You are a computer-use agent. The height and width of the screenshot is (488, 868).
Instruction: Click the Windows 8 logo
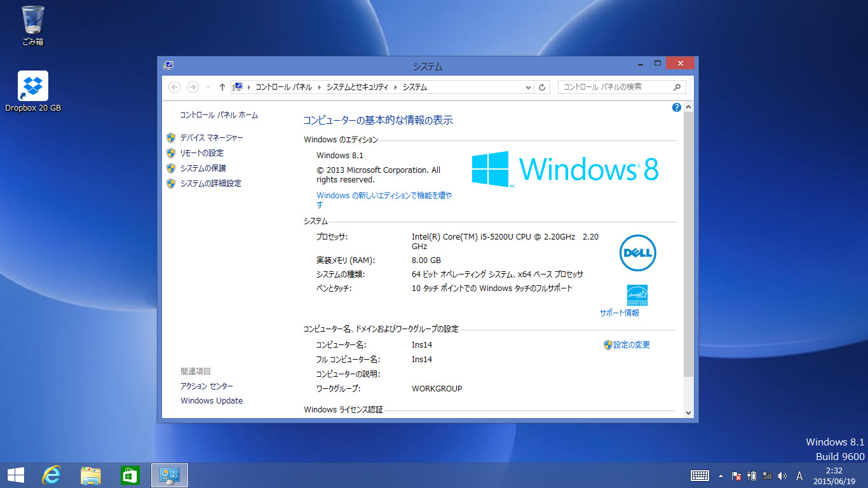pos(565,168)
